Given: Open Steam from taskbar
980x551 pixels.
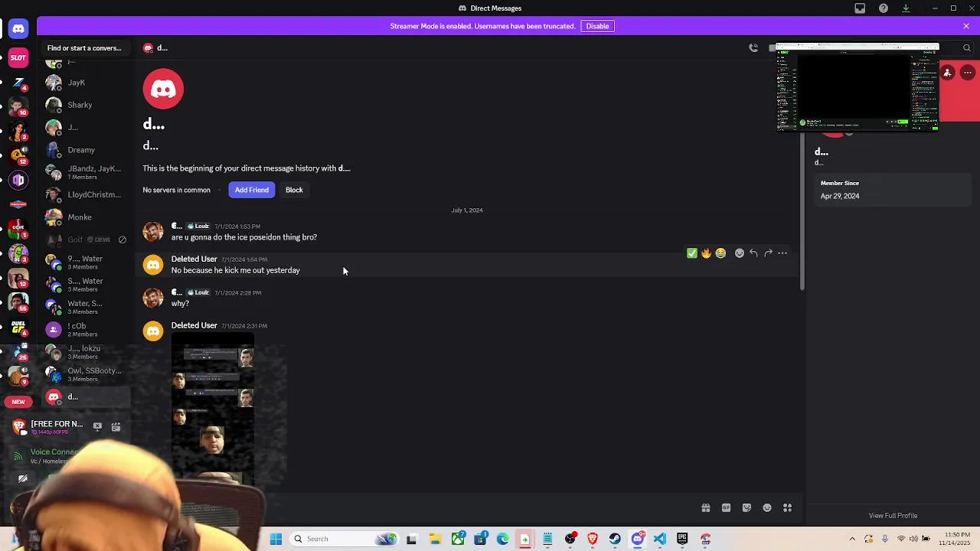Looking at the screenshot, I should pos(615,539).
